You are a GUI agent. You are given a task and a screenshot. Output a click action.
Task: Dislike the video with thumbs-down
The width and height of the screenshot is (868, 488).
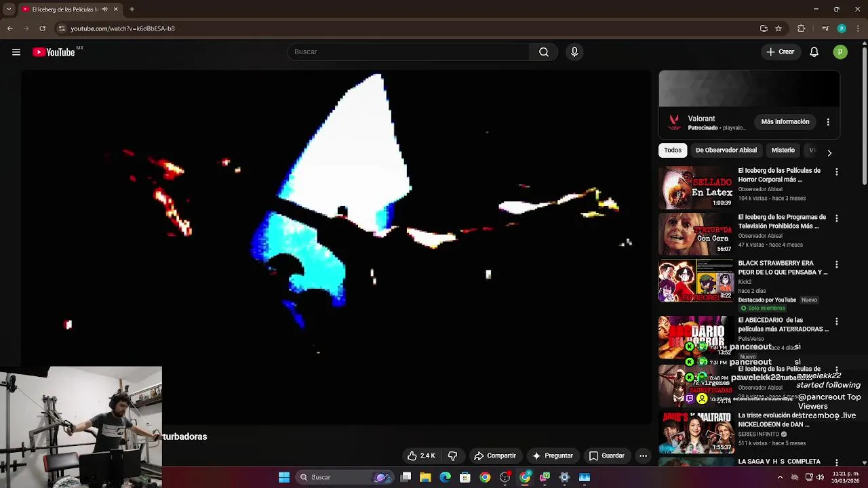pos(453,455)
